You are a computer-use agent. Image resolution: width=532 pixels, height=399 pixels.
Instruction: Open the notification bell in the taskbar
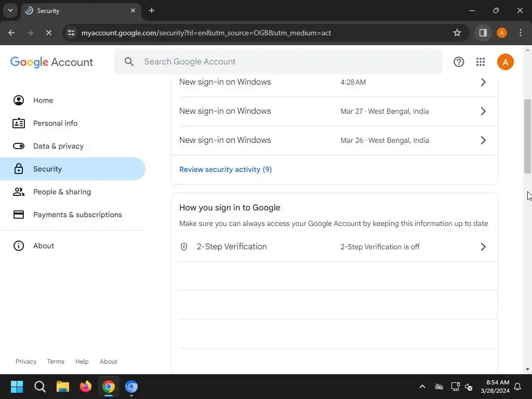pyautogui.click(x=518, y=387)
